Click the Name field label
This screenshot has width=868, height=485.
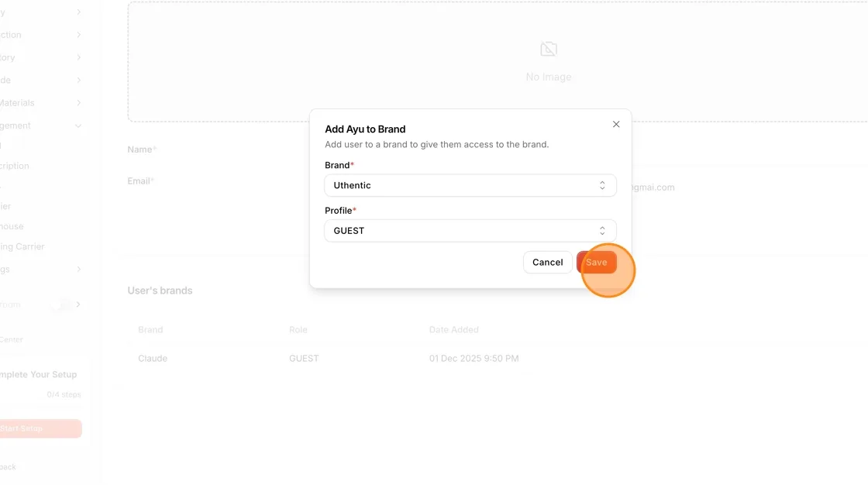click(142, 150)
